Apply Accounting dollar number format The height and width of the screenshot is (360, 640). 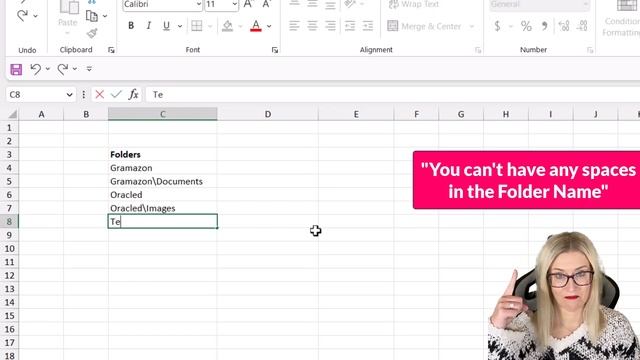497,26
